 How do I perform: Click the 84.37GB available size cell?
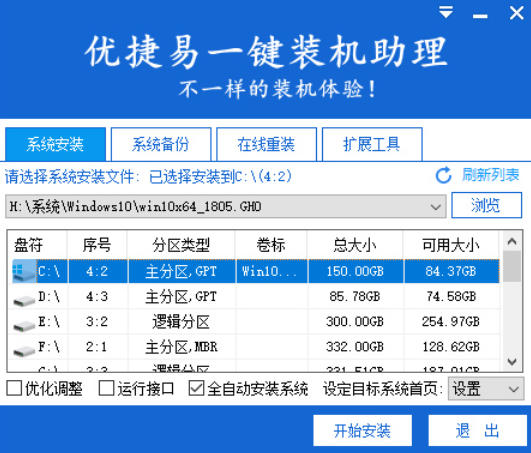pos(451,271)
